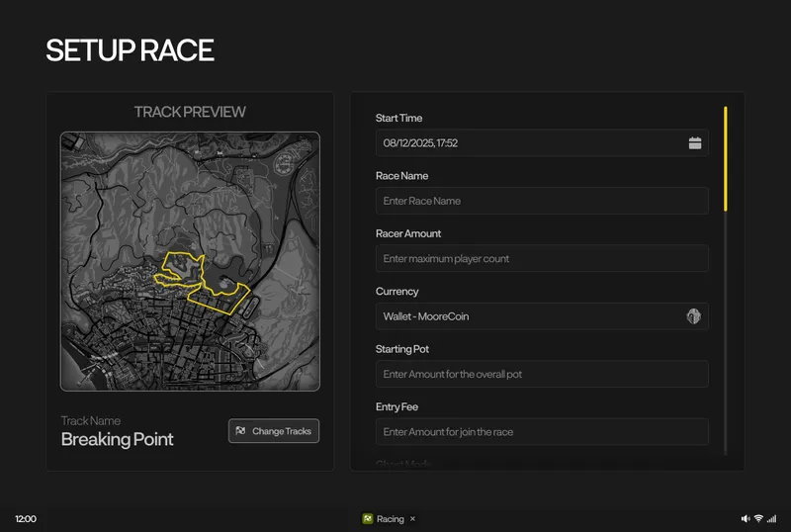Click the volume speaker icon
Screen dimensions: 791x532
click(x=746, y=518)
